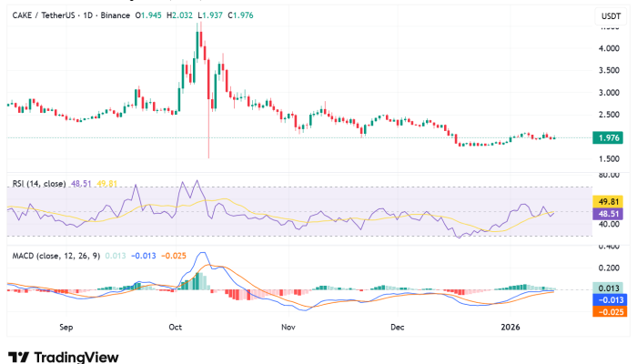Select the Nov label on time axis

(288, 325)
